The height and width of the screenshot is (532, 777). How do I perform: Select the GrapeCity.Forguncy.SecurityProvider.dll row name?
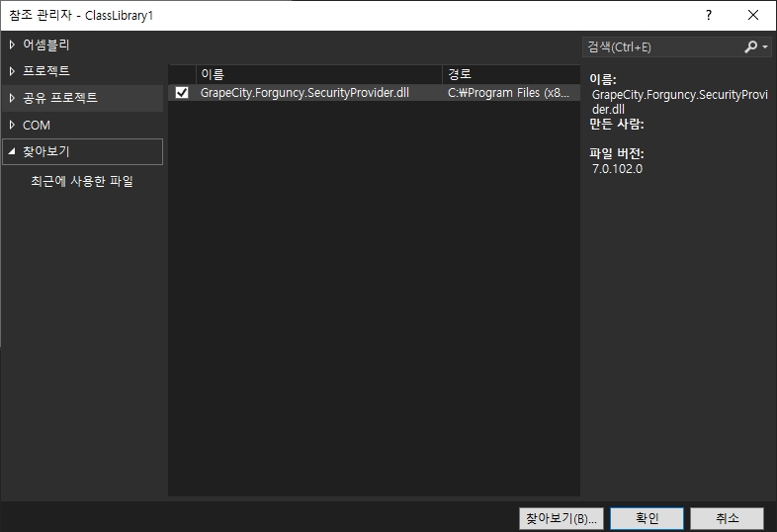pos(304,93)
